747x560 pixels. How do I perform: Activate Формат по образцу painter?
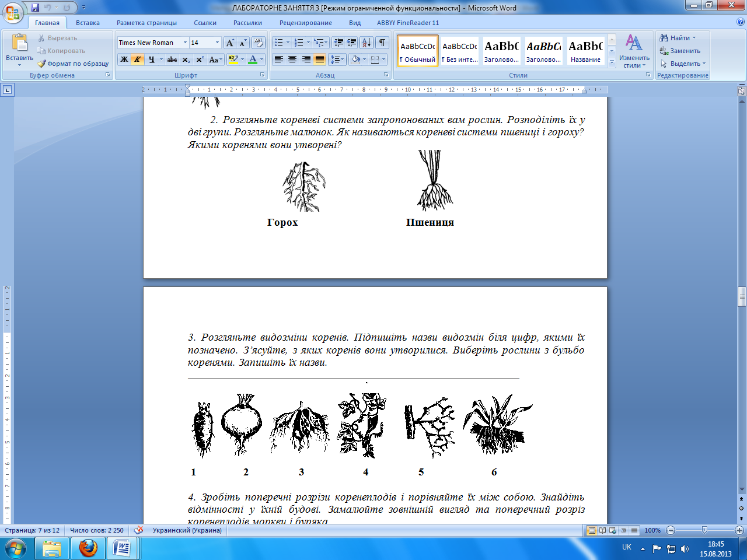[x=73, y=64]
